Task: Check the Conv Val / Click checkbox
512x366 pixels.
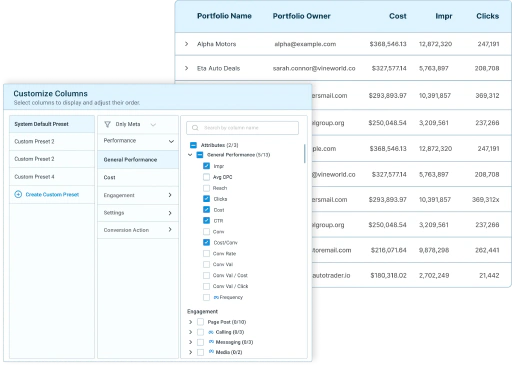Action: pos(207,286)
